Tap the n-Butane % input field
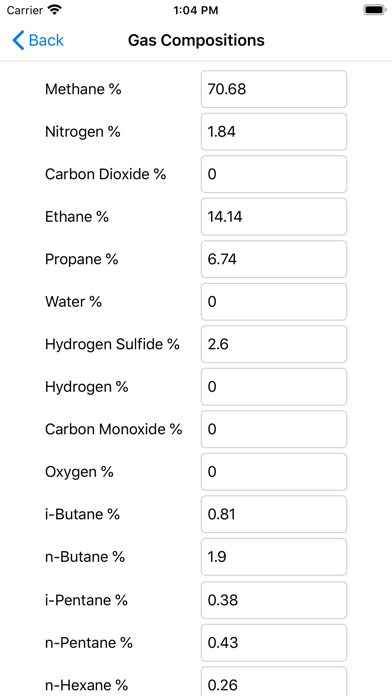The height and width of the screenshot is (696, 392). pyautogui.click(x=274, y=557)
